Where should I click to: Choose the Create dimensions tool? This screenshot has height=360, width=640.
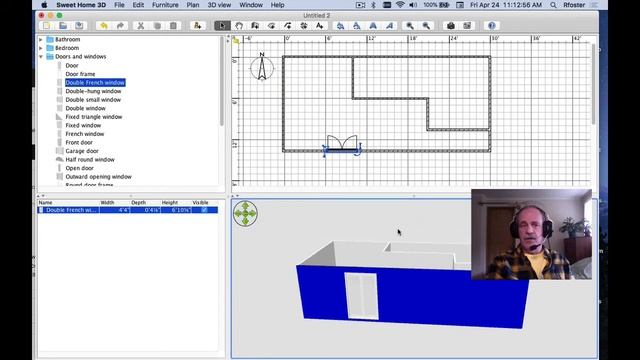click(304, 26)
